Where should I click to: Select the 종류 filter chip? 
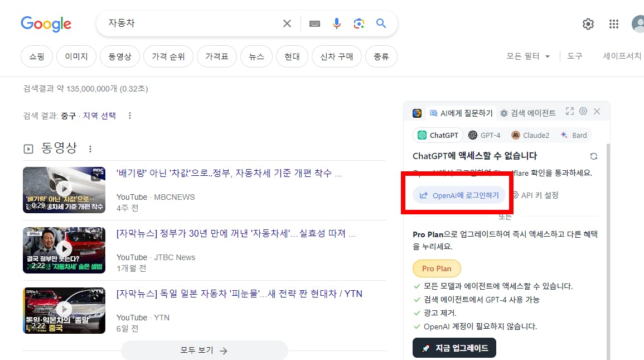(x=381, y=56)
